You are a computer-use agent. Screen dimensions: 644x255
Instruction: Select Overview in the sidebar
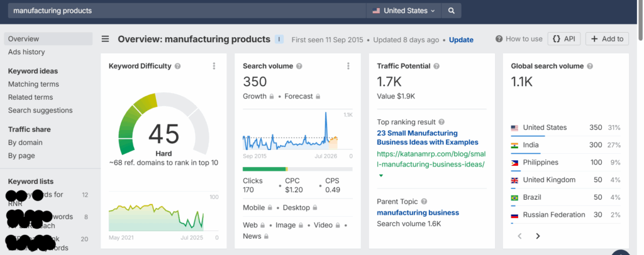(x=48, y=39)
